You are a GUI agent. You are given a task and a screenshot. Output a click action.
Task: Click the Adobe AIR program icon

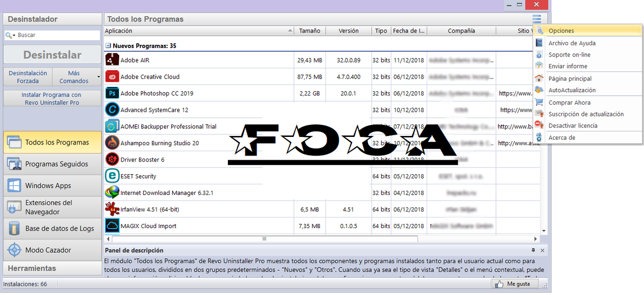112,60
